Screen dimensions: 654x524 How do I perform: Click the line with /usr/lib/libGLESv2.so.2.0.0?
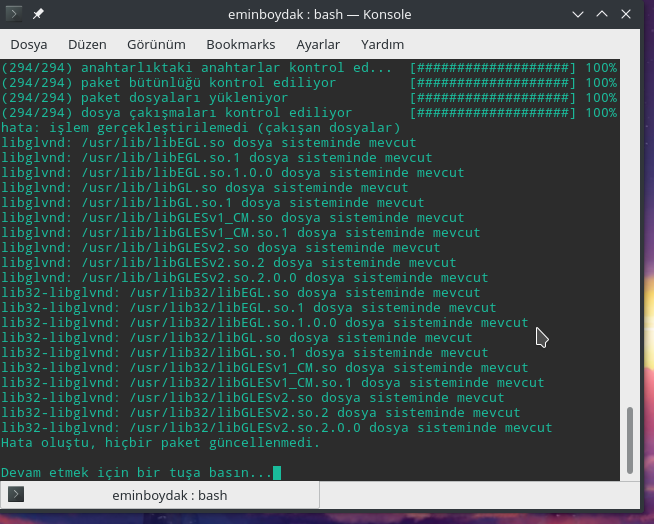coord(244,278)
